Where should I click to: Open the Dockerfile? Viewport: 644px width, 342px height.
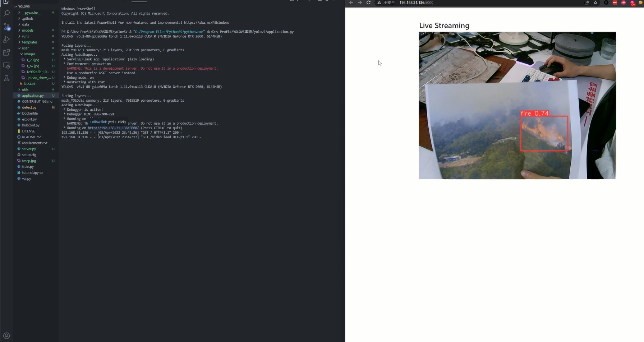pyautogui.click(x=36, y=113)
